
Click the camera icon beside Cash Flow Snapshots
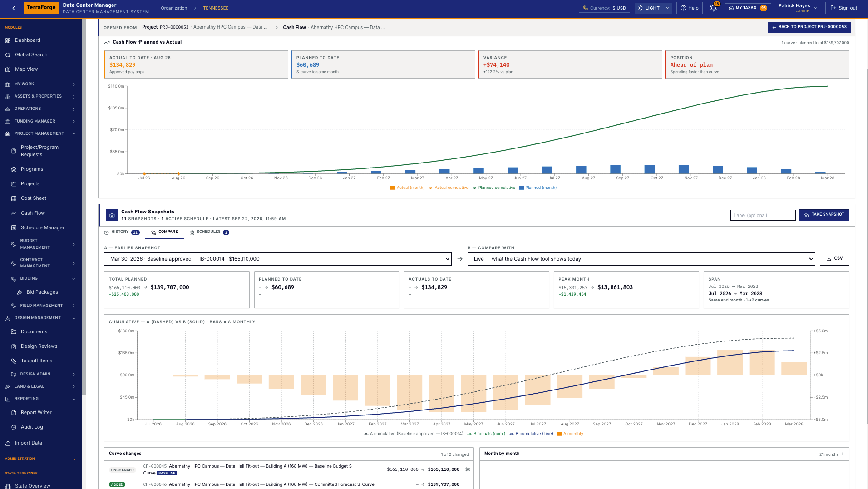112,215
